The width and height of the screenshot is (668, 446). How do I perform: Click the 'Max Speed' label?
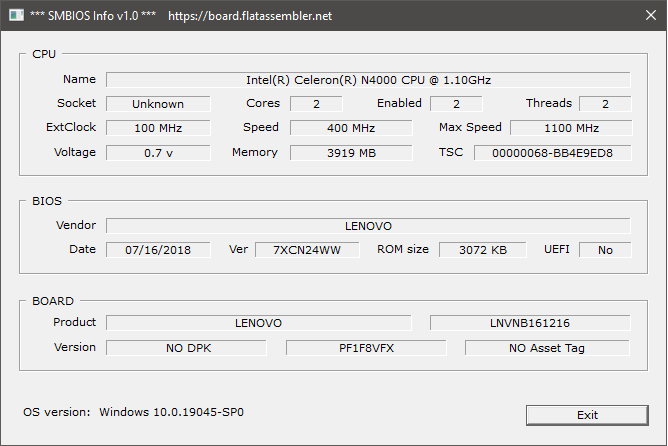(x=470, y=127)
